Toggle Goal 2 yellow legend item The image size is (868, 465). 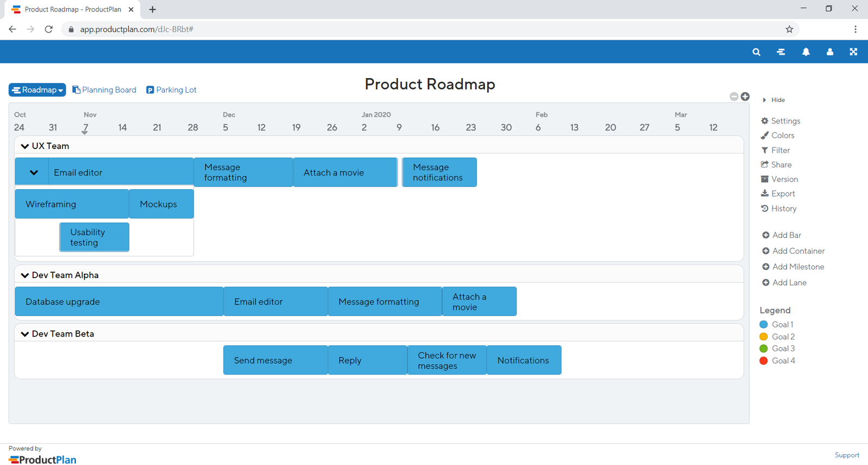click(x=783, y=337)
